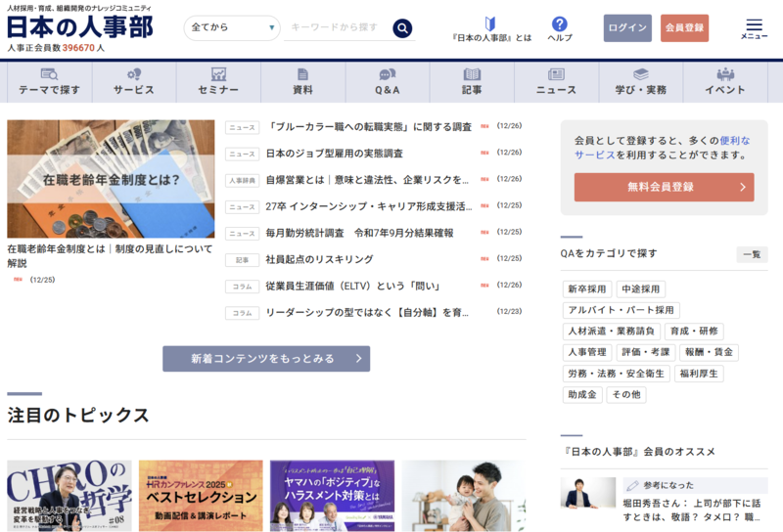Click the ログイン button
783x532 pixels.
coord(627,28)
